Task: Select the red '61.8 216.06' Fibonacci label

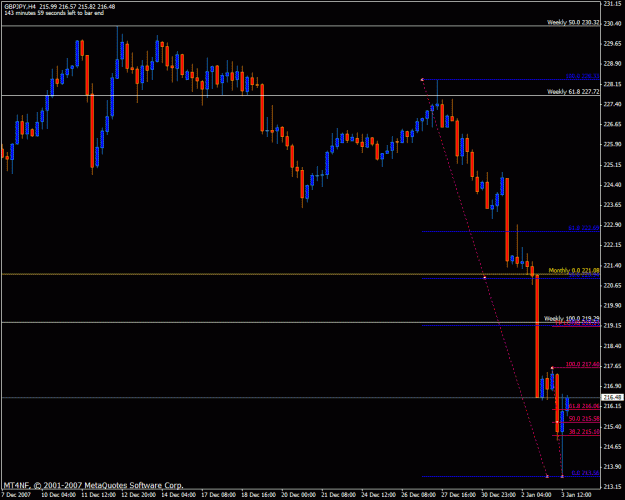Action: (584, 406)
